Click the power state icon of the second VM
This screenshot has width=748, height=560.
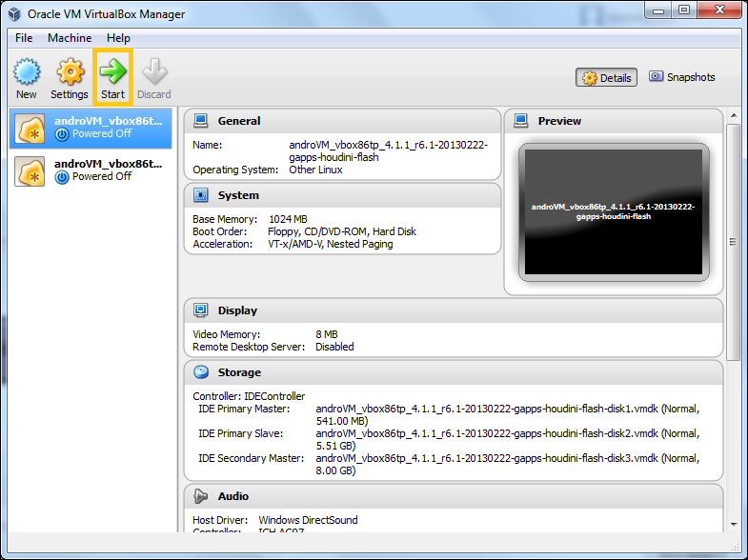click(x=62, y=177)
